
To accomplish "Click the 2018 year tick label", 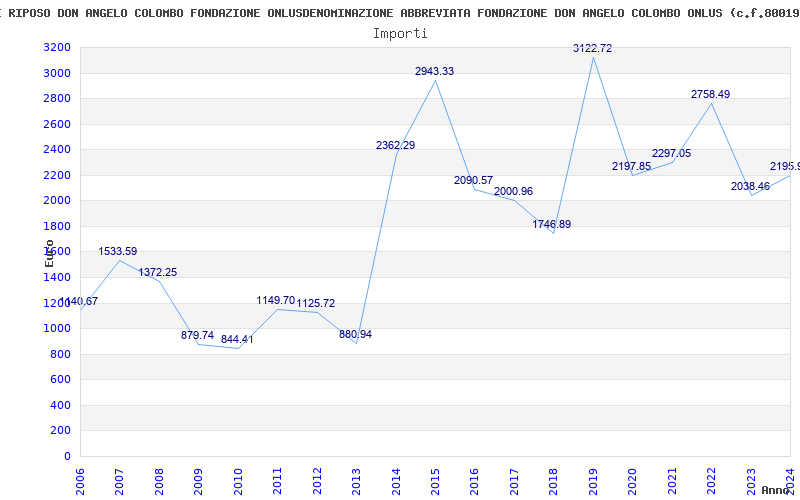I will point(554,481).
